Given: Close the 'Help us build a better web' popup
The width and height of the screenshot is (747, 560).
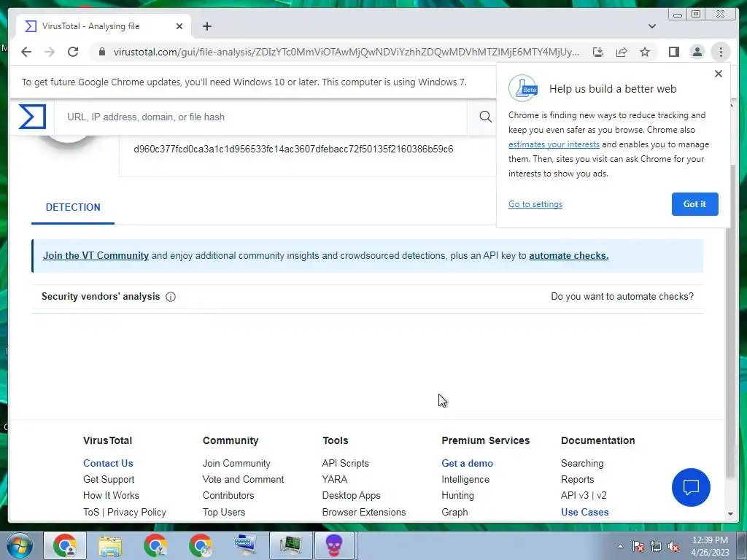Looking at the screenshot, I should click(x=719, y=74).
